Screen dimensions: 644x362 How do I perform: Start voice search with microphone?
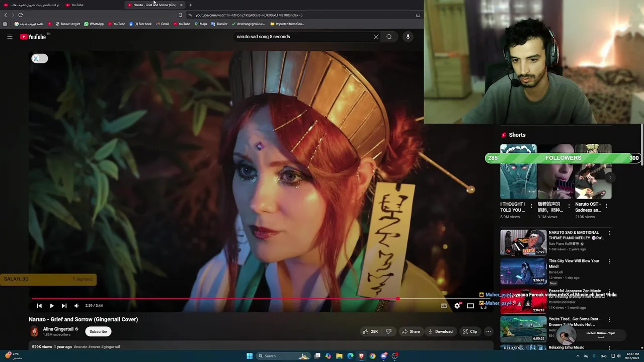click(408, 37)
